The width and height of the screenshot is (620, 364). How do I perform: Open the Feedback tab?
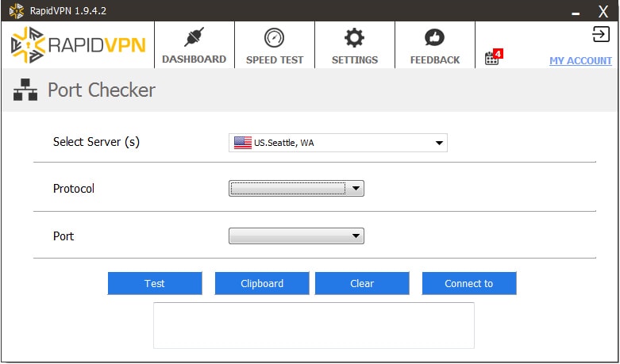(435, 45)
